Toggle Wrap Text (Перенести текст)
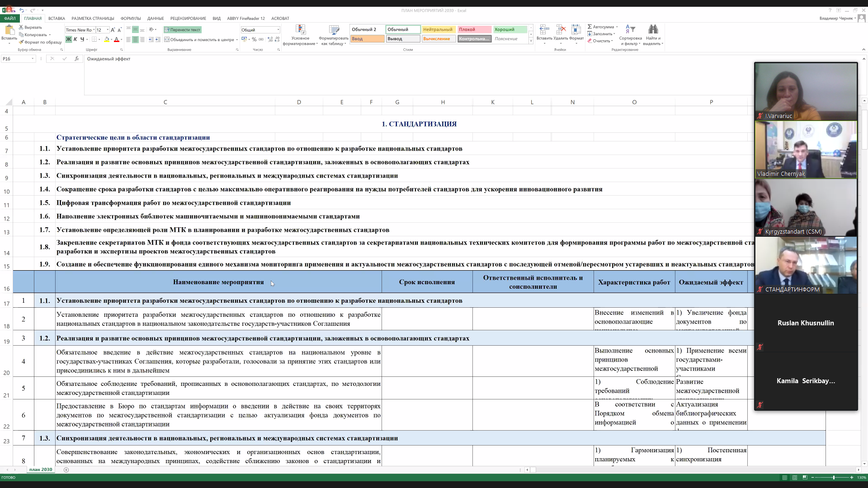Screen dimensions: 868x488 pos(182,30)
